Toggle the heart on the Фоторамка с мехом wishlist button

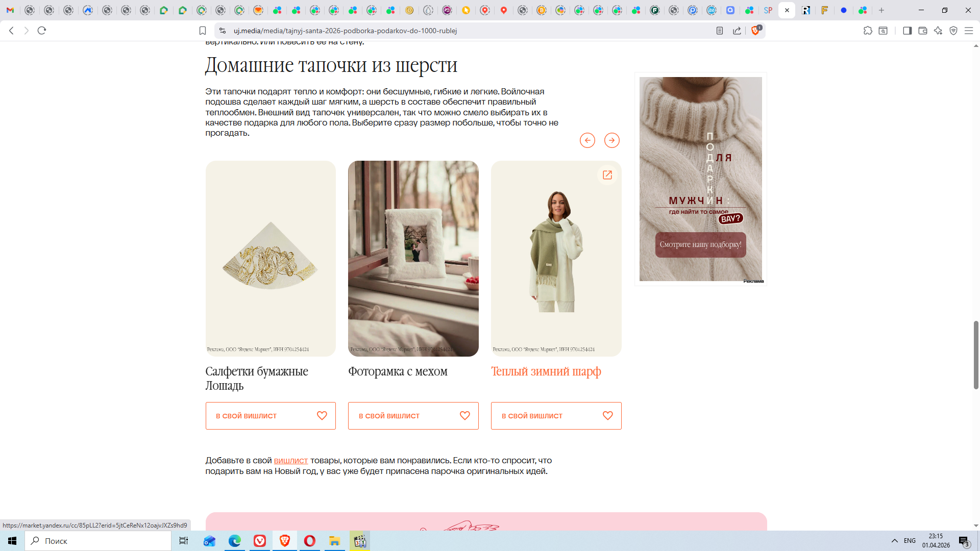(x=465, y=416)
